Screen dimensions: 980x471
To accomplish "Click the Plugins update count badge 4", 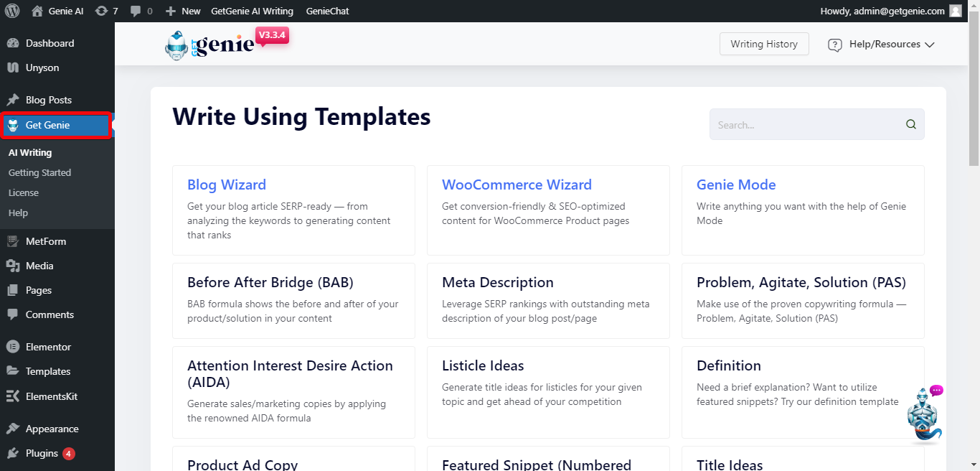I will pyautogui.click(x=68, y=453).
